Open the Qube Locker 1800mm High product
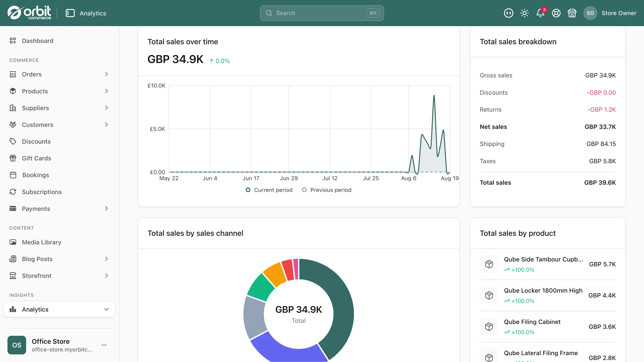Viewport: 644px width, 362px height. pyautogui.click(x=543, y=291)
